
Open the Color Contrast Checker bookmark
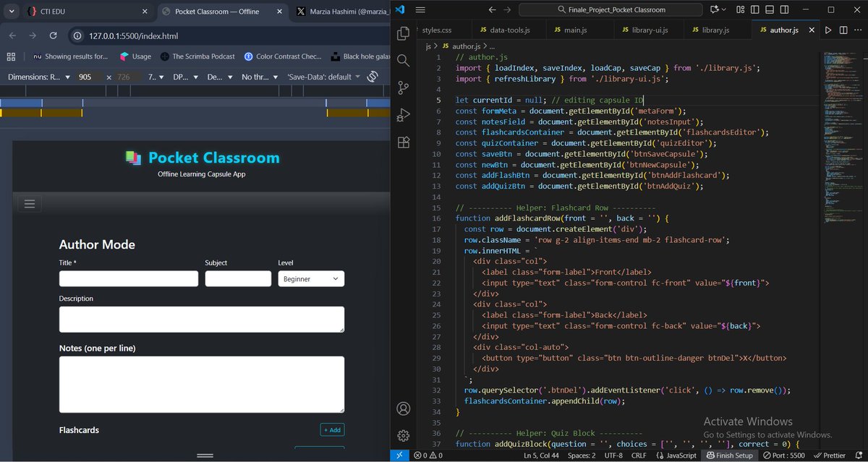coord(283,56)
